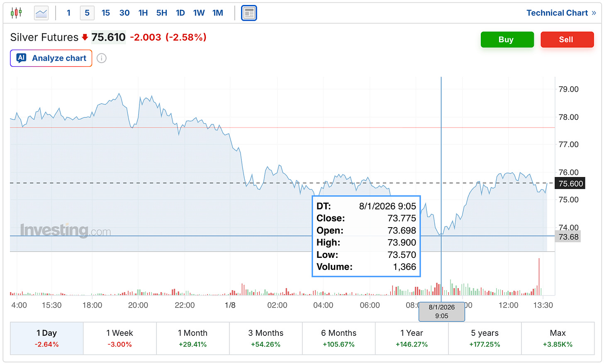Switch to the 15 minute interval

pos(106,13)
